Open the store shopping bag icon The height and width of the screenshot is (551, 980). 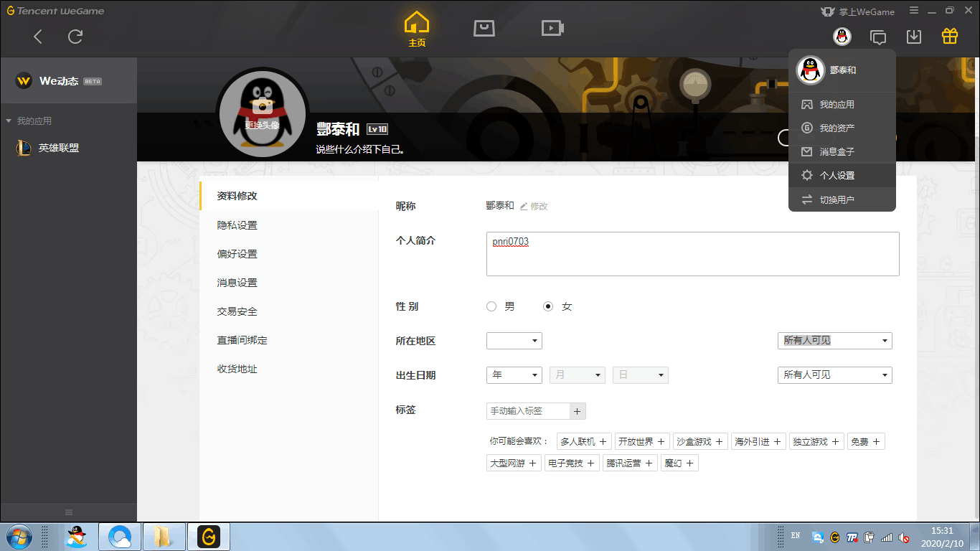(x=484, y=28)
